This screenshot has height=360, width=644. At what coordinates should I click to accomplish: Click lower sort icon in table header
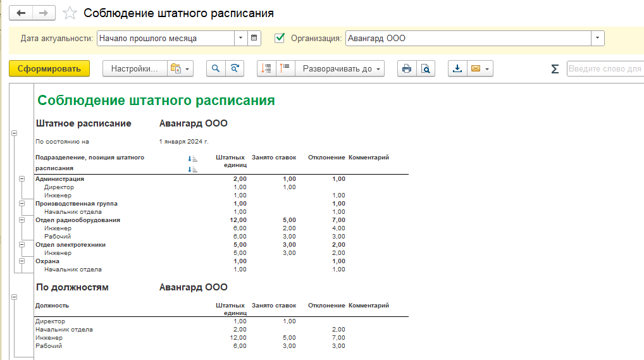point(192,170)
